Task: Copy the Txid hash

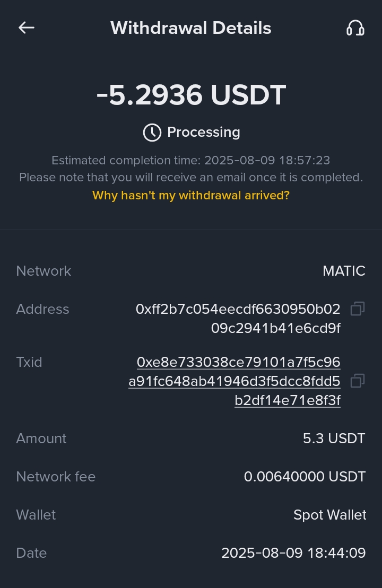Action: 358,381
